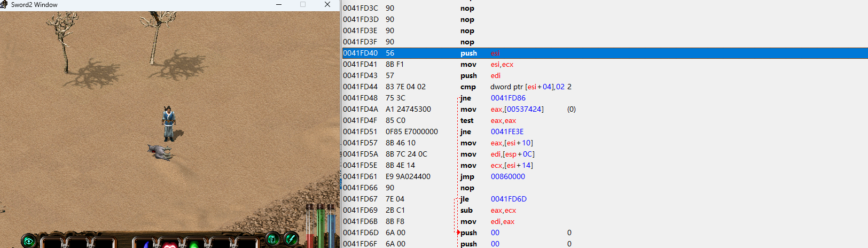The image size is (868, 248).
Task: Select the green item in the hotbar
Action: pos(193,245)
